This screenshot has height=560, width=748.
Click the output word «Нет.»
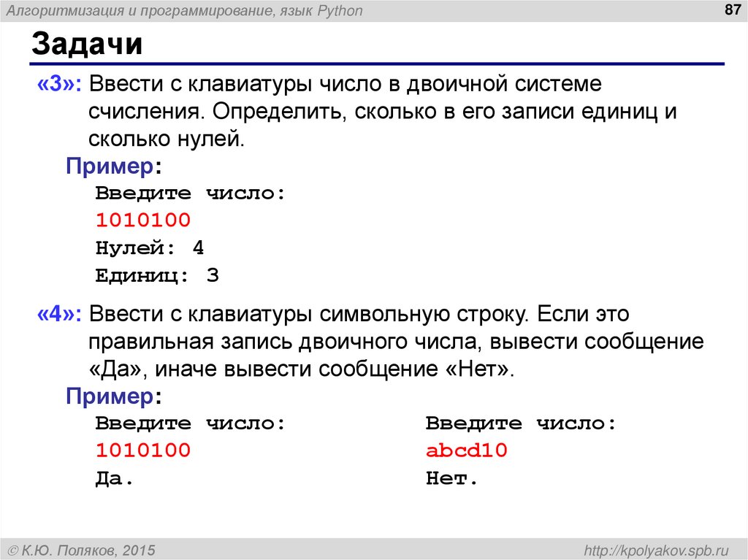tap(450, 478)
